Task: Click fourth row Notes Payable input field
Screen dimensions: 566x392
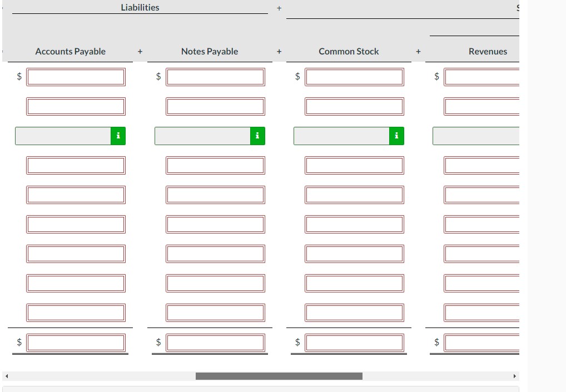Action: point(216,165)
